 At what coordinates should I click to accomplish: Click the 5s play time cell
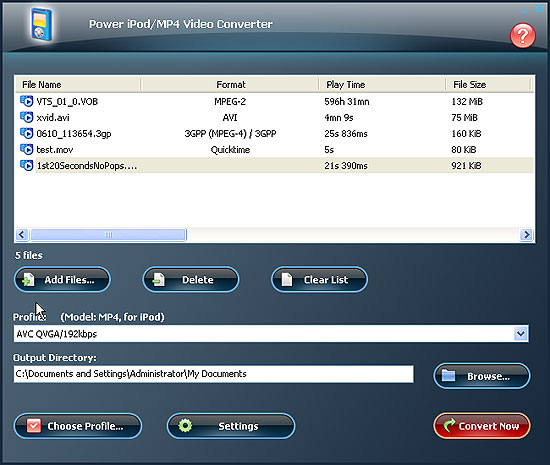pos(329,150)
